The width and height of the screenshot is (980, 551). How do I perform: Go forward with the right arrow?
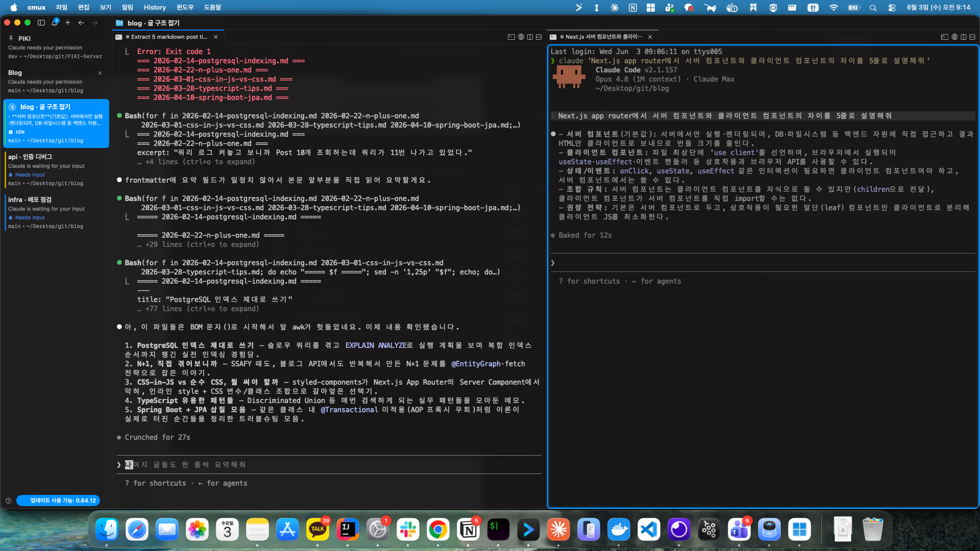94,22
